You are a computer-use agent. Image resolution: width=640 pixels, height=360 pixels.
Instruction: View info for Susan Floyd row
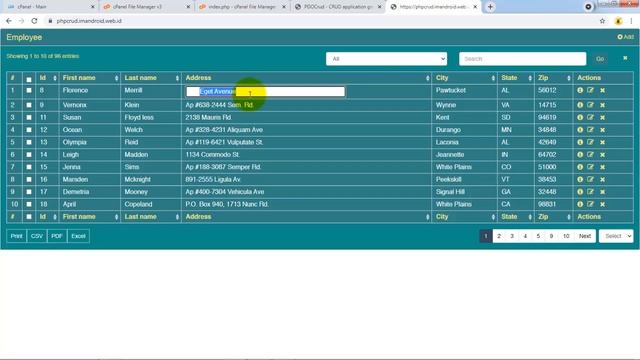[580, 118]
